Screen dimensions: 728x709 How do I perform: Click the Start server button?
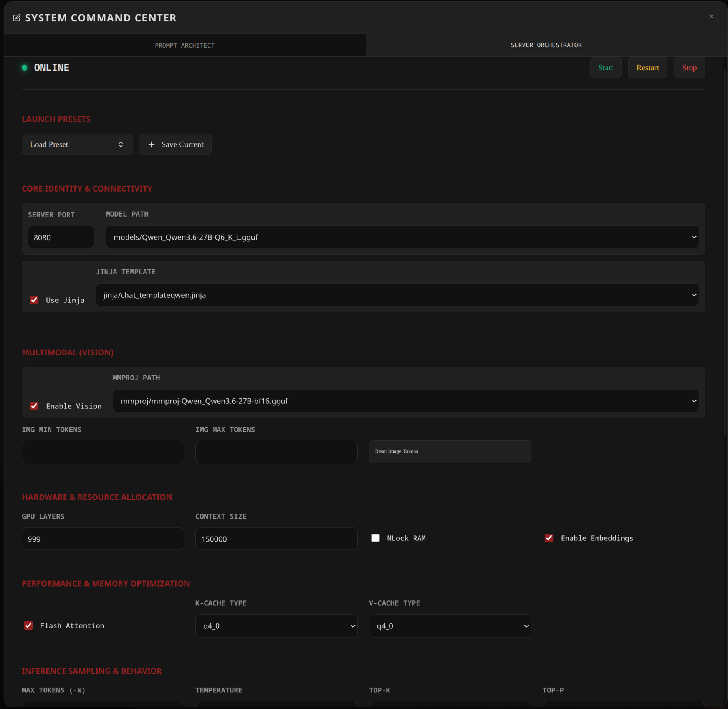606,68
